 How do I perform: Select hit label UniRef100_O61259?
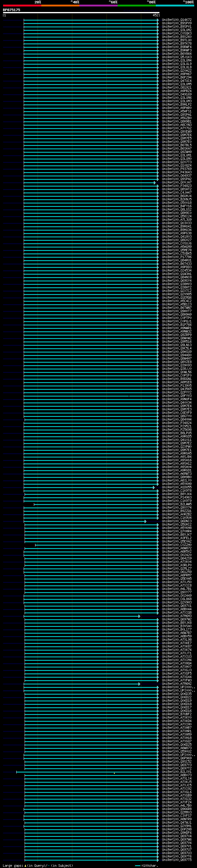176,572
